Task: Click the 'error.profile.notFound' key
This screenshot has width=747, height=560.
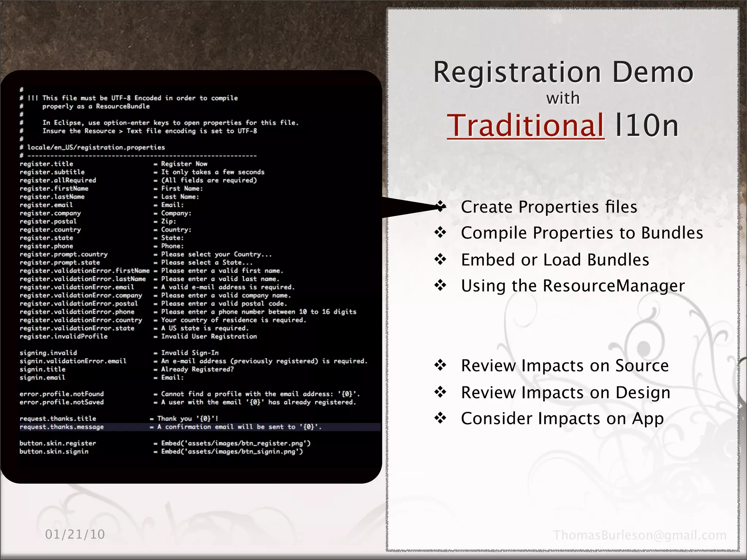Action: tap(62, 394)
